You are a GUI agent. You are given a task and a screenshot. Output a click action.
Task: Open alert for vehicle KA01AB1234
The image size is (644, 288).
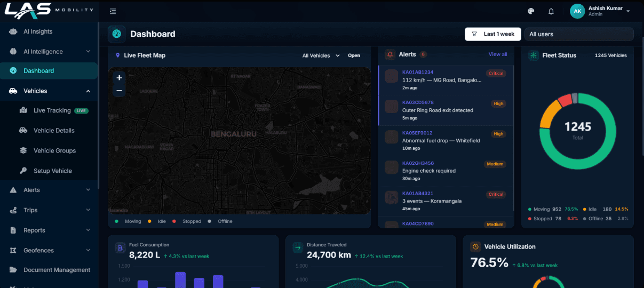tap(446, 80)
